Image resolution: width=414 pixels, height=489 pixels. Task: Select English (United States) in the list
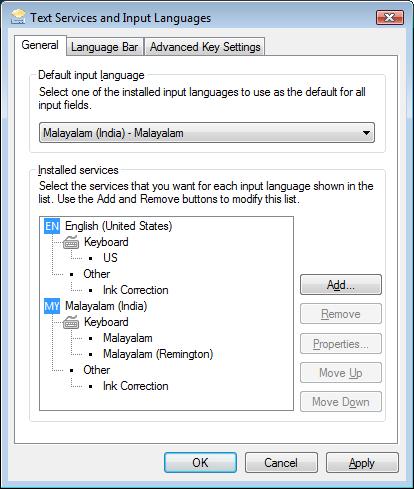tap(118, 226)
